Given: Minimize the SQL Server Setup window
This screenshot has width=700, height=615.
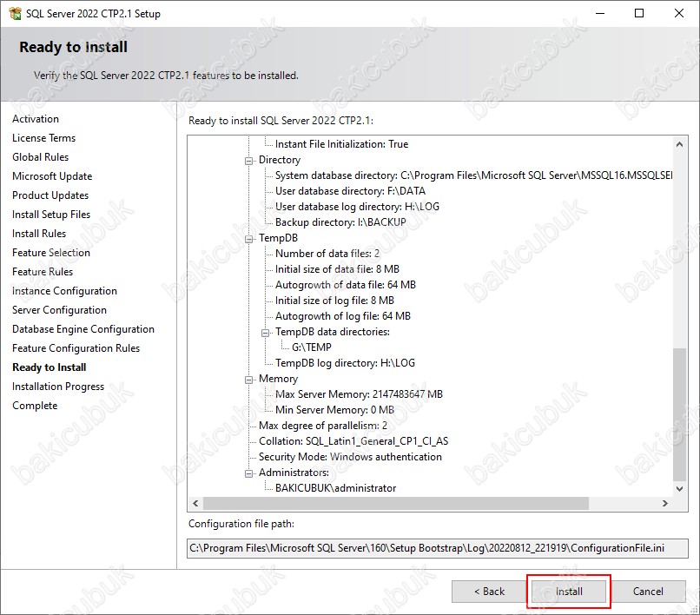Looking at the screenshot, I should 600,13.
